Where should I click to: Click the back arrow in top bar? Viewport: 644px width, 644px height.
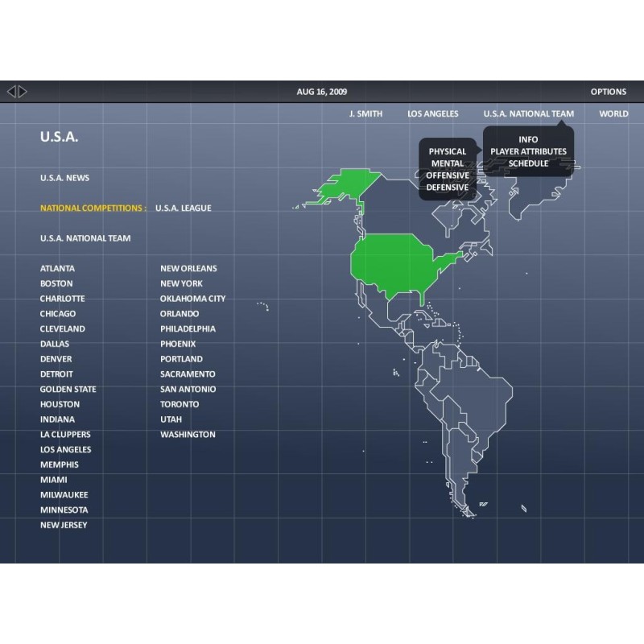pyautogui.click(x=11, y=92)
